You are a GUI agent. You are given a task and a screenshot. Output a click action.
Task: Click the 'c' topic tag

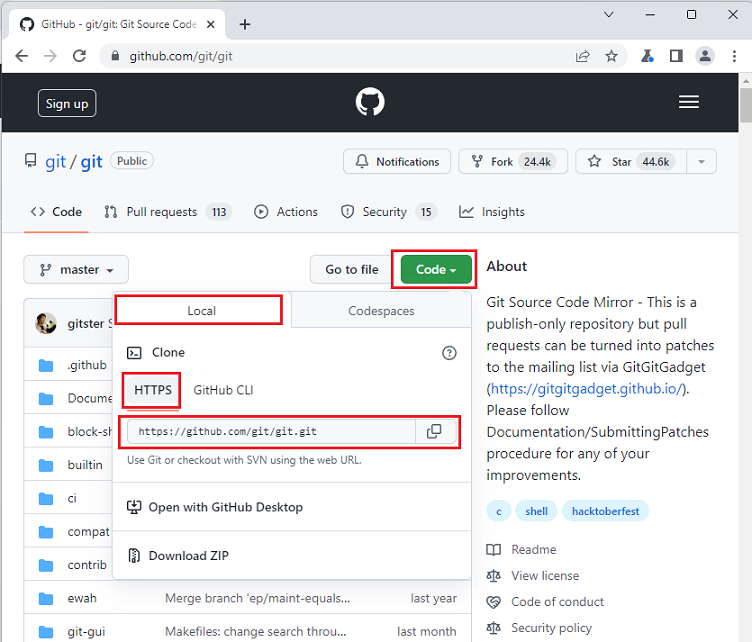(x=499, y=511)
